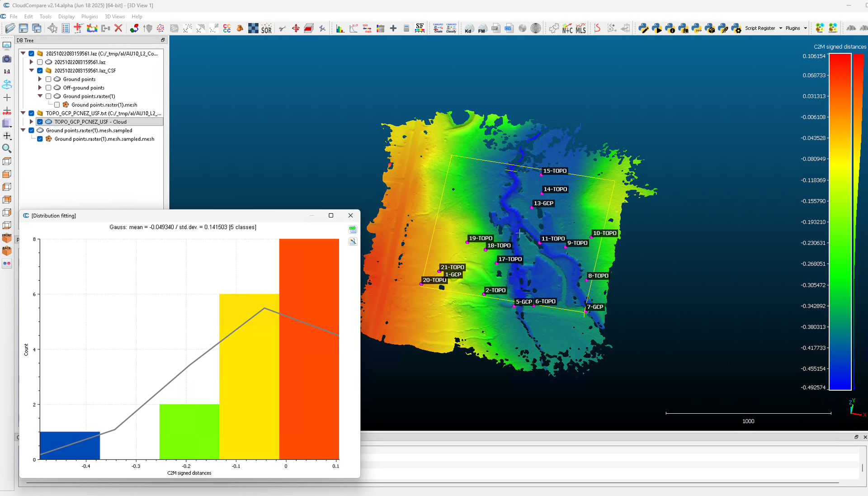Click the N+C normals icon
The height and width of the screenshot is (496, 868).
click(567, 28)
